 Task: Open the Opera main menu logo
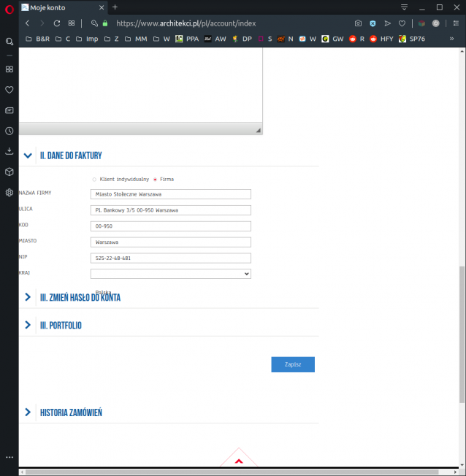point(9,7)
